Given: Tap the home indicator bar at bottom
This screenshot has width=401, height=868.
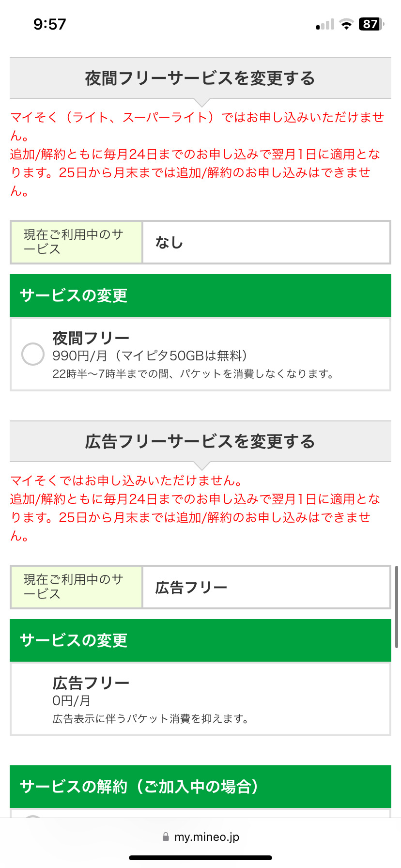Looking at the screenshot, I should (x=200, y=858).
